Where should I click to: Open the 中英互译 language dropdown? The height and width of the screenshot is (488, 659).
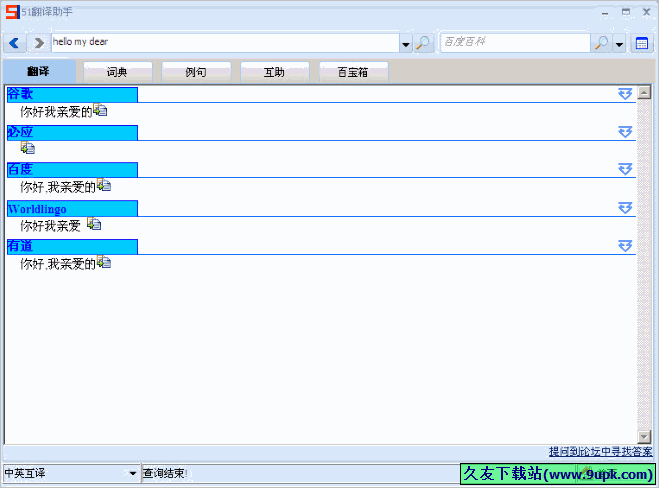[x=133, y=473]
